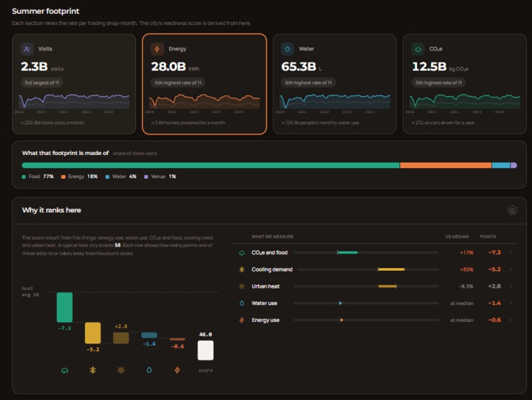Expand the CO₂e and food row chevron
Screen dimensions: 532x400
[510, 252]
